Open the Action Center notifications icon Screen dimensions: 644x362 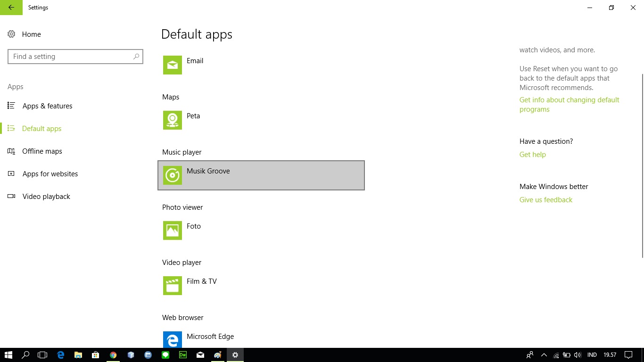(628, 355)
